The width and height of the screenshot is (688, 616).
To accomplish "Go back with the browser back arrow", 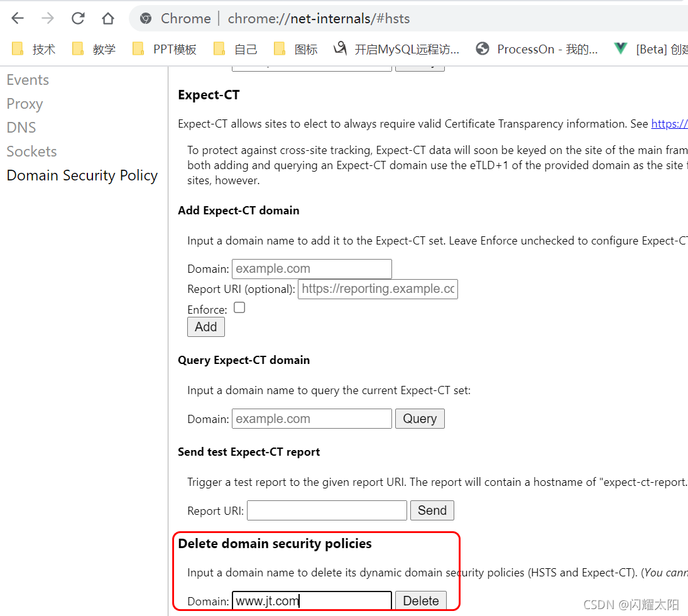I will click(x=18, y=18).
